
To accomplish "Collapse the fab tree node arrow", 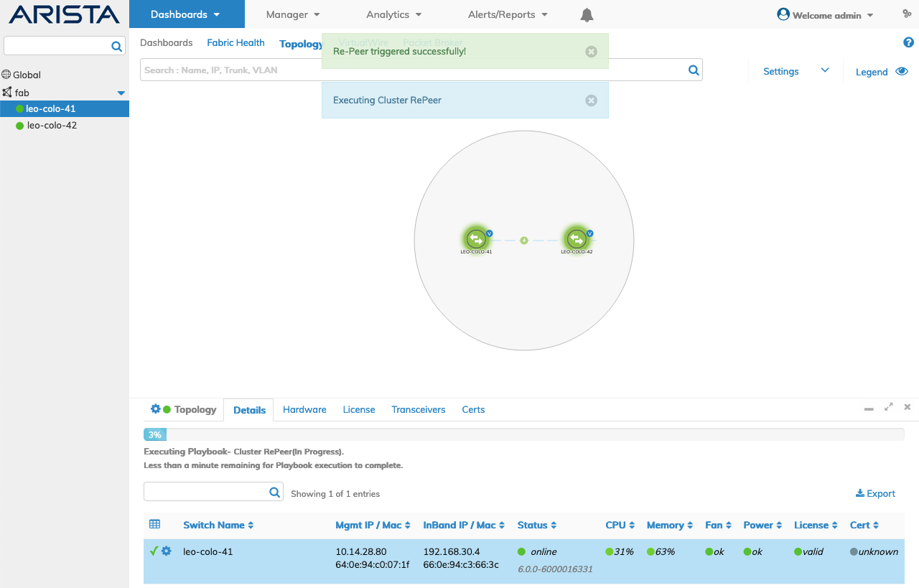I will pyautogui.click(x=121, y=93).
